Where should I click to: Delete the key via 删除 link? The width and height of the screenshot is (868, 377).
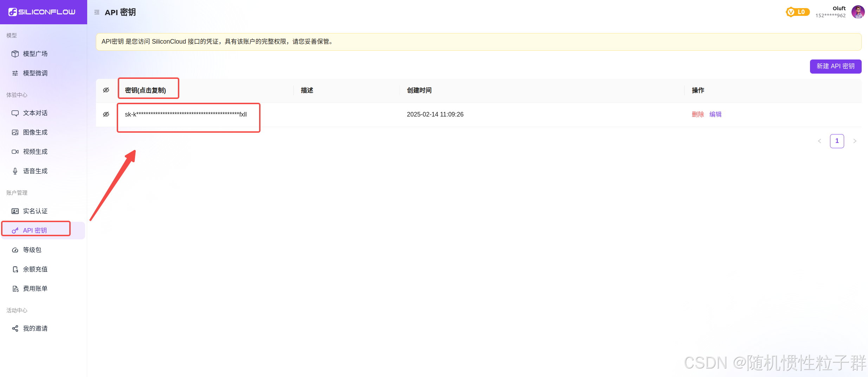[698, 114]
